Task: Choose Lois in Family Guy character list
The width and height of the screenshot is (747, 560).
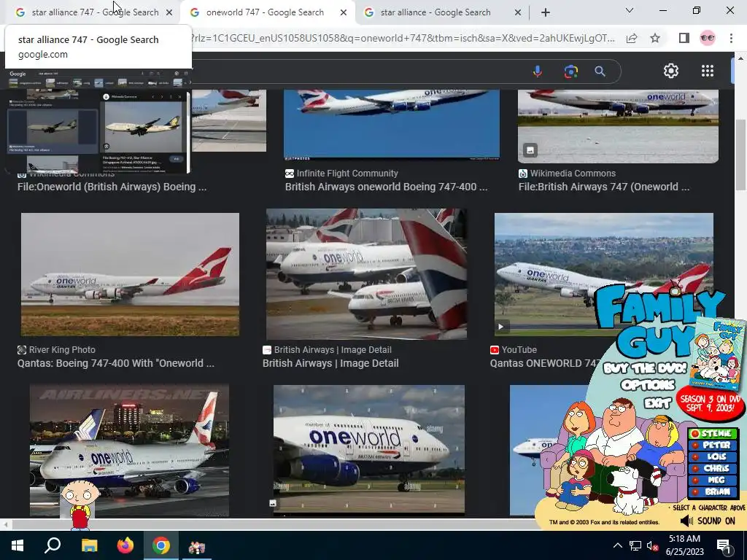Action: (x=712, y=456)
